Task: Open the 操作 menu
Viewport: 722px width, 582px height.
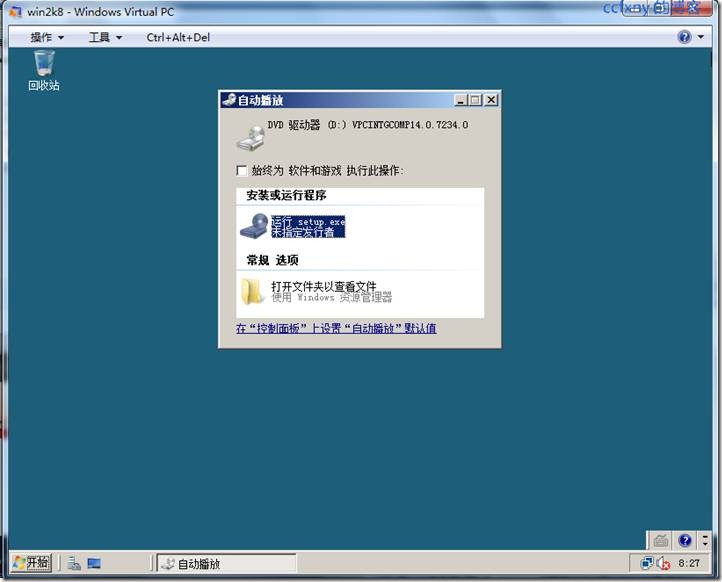Action: tap(47, 37)
